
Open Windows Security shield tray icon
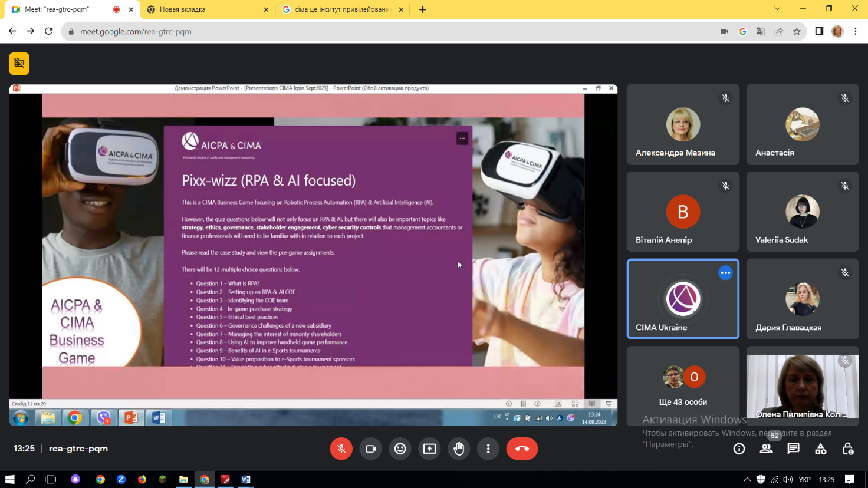click(x=761, y=479)
